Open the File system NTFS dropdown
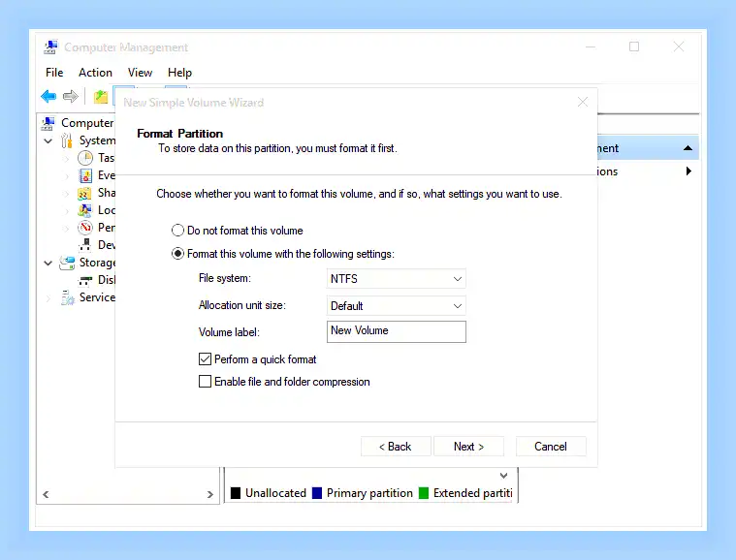736x560 pixels. pos(397,279)
